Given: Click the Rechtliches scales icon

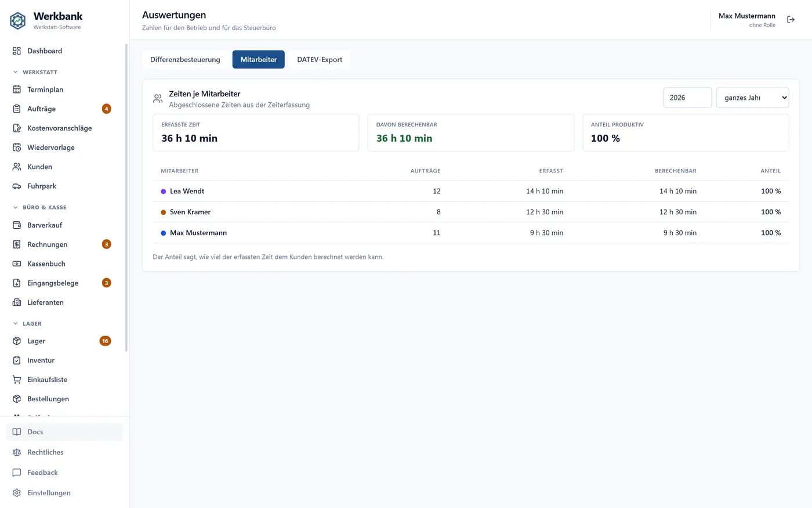Looking at the screenshot, I should tap(17, 452).
